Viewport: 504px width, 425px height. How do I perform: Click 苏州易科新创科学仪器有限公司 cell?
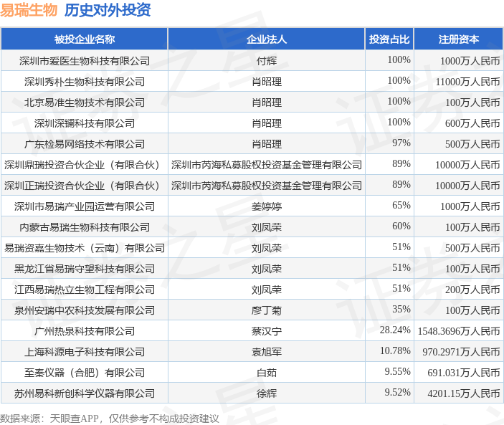click(x=85, y=393)
